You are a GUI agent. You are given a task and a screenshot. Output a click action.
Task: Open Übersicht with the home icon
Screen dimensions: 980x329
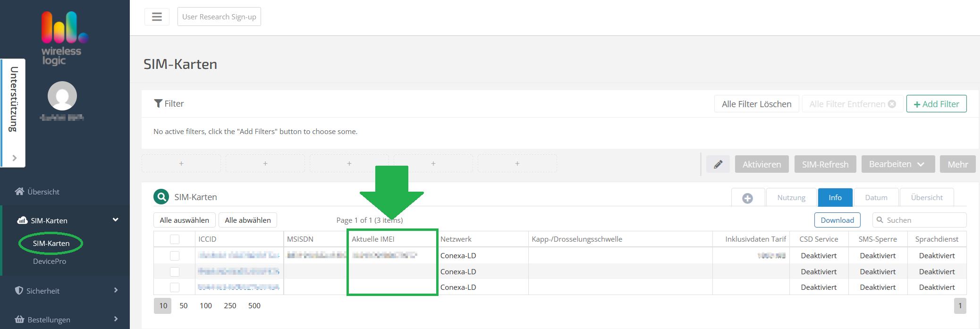[37, 192]
